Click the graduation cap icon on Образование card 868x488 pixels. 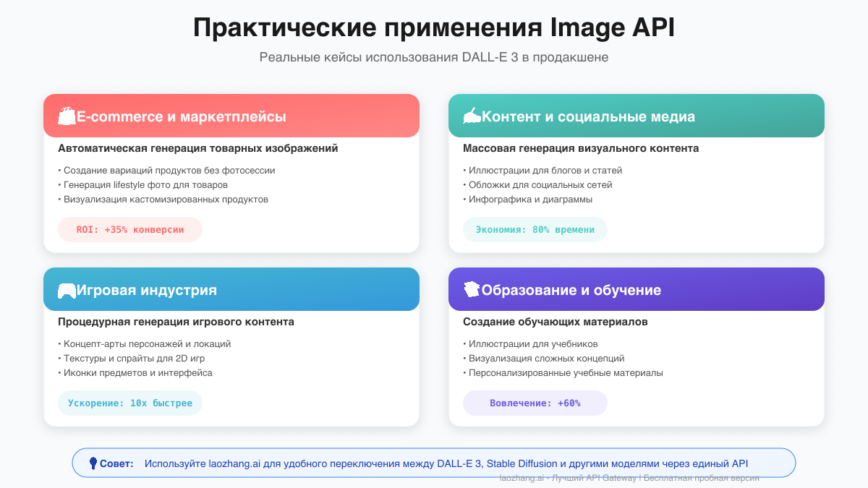coord(472,288)
